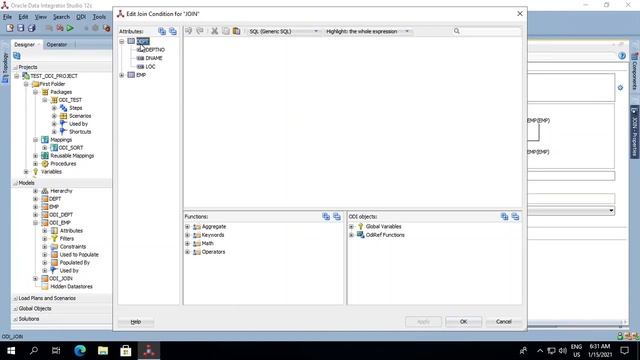Click the OK button
This screenshot has width=640, height=360.
coord(463,322)
